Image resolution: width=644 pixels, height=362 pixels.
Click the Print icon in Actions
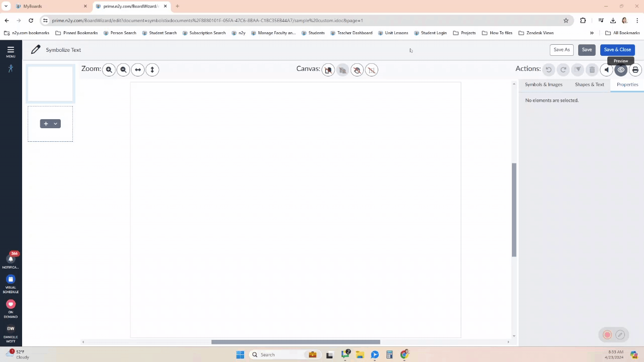[635, 70]
